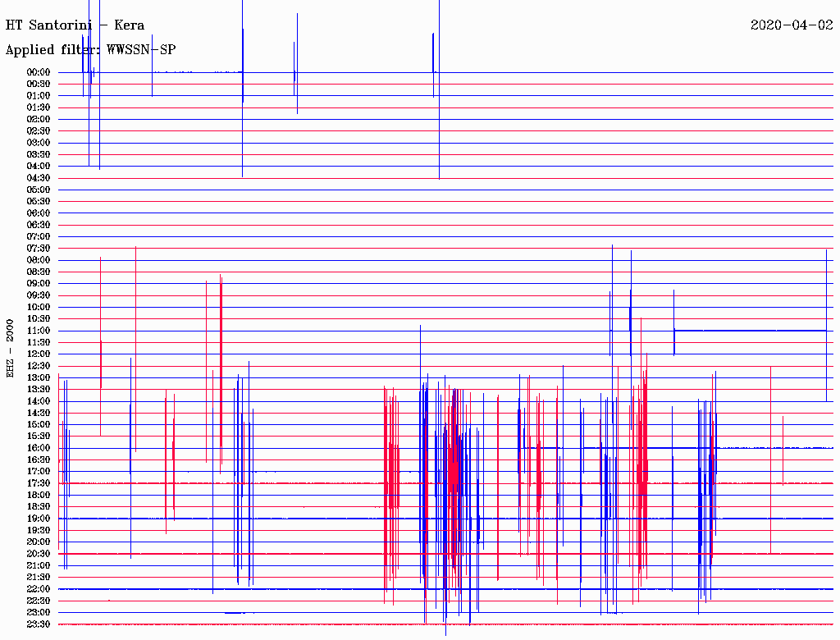Click the Applied filter: WWSSN-SP label
Screen dimensions: 840x640
pyautogui.click(x=90, y=50)
